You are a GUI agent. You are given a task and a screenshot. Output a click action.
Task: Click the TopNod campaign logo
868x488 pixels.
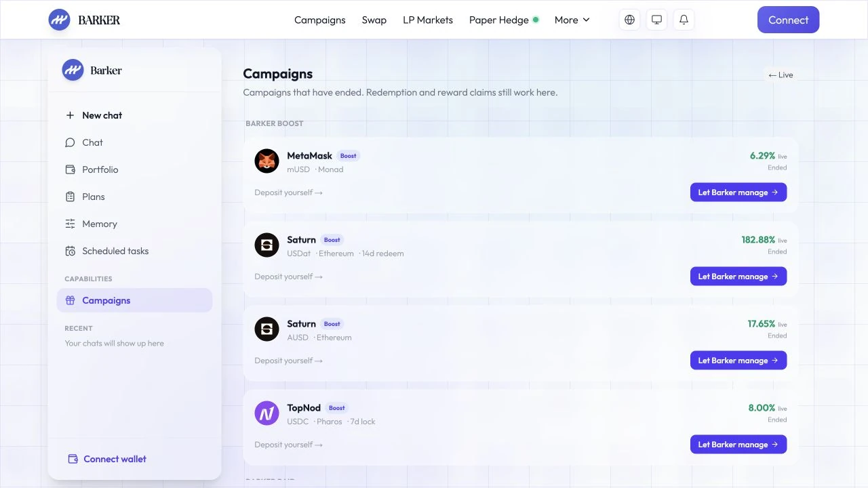click(267, 413)
